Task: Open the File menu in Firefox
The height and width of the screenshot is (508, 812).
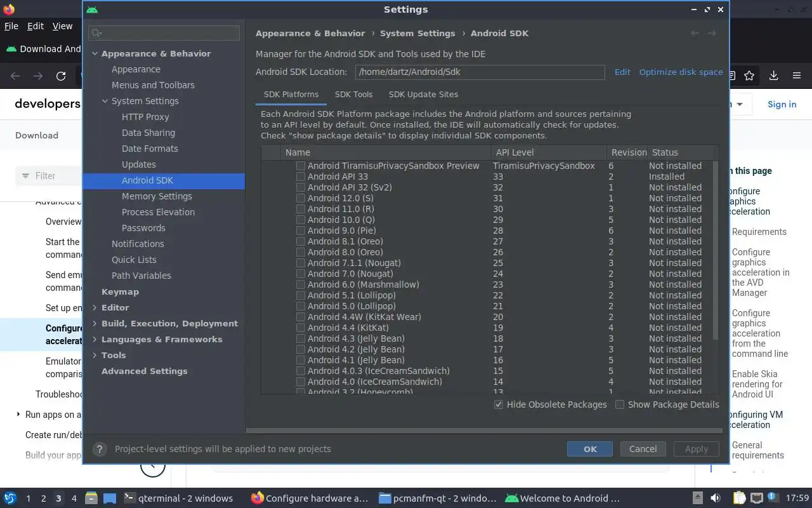Action: click(11, 26)
